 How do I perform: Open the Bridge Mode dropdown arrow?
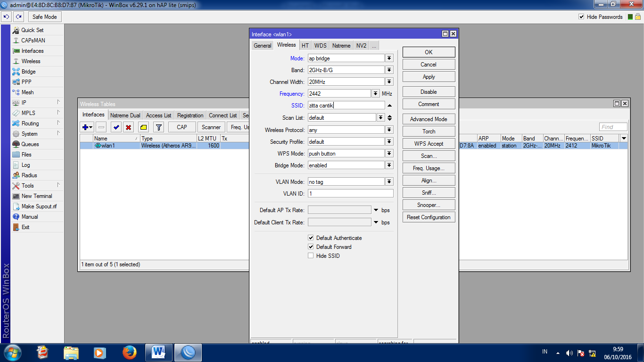[389, 165]
